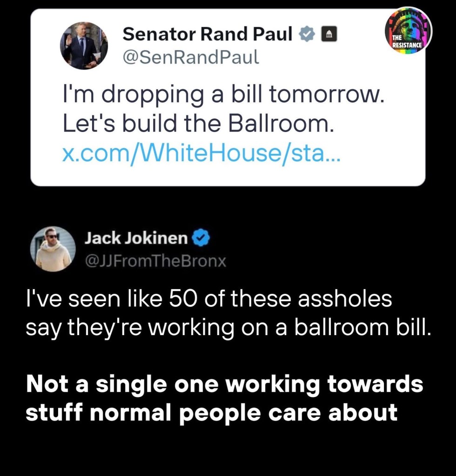456x476 pixels.
Task: Open the x.com/WhiteHouse/sta... link
Action: 201,152
